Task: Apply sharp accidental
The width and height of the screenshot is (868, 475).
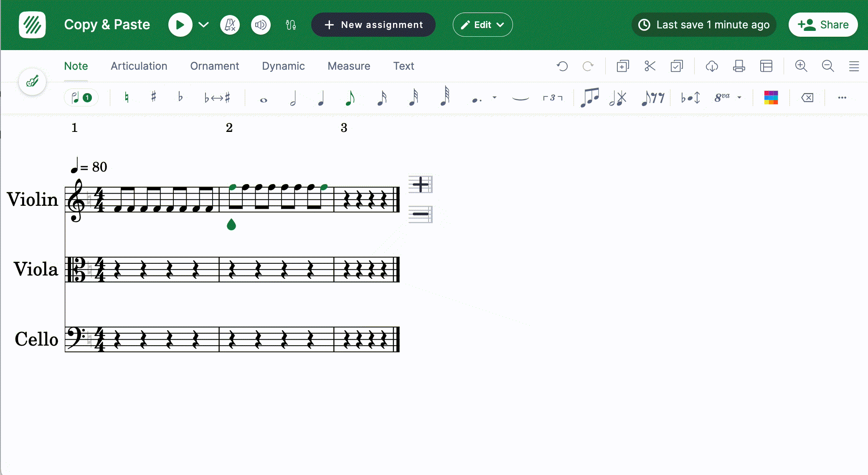Action: click(154, 97)
